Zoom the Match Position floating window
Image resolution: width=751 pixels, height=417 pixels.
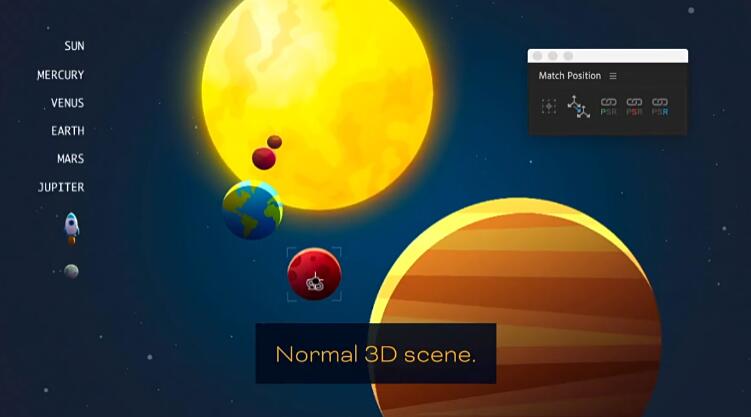[x=568, y=56]
